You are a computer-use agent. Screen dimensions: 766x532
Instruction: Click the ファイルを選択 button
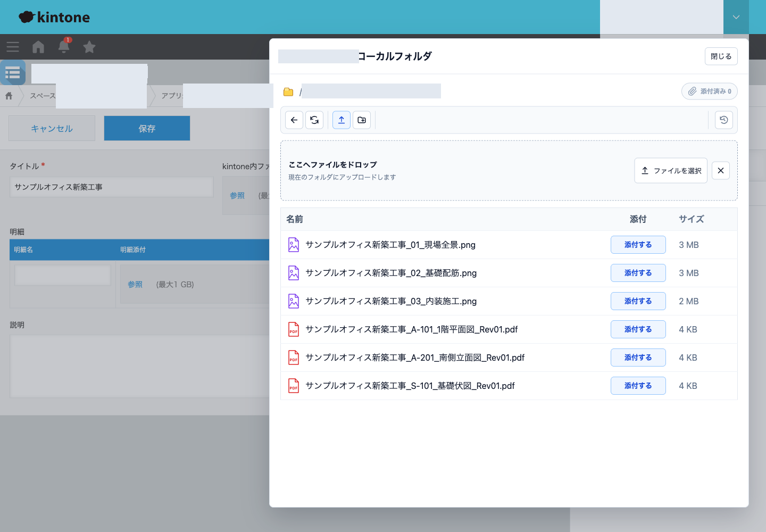pos(671,171)
